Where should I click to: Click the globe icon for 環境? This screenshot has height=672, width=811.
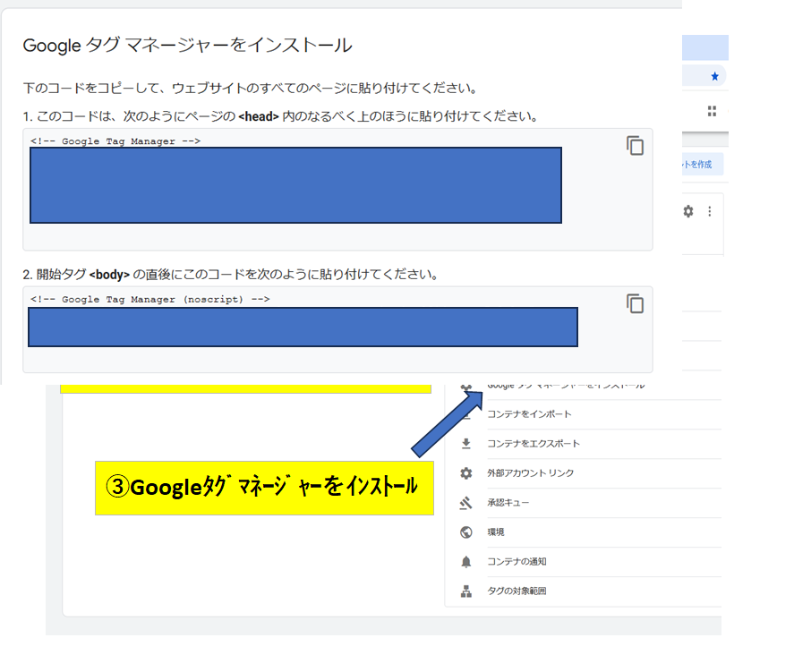466,532
